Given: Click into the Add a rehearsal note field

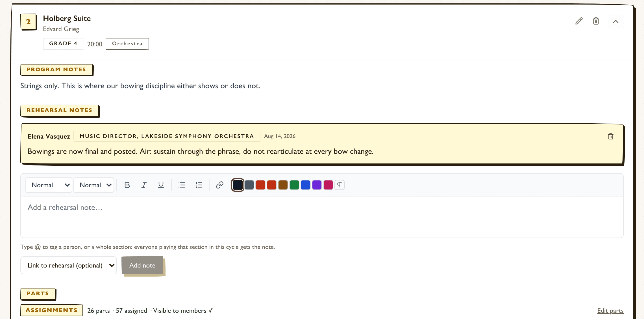Looking at the screenshot, I should click(x=322, y=217).
